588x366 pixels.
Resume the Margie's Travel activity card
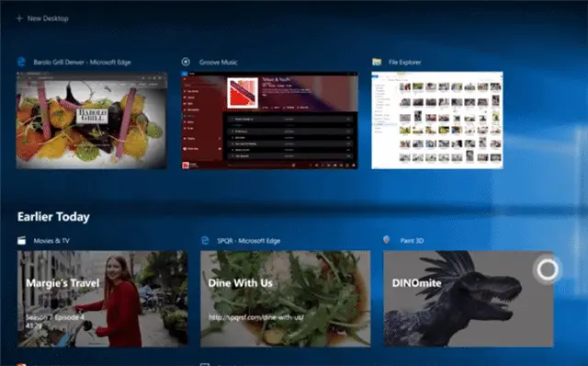(102, 299)
